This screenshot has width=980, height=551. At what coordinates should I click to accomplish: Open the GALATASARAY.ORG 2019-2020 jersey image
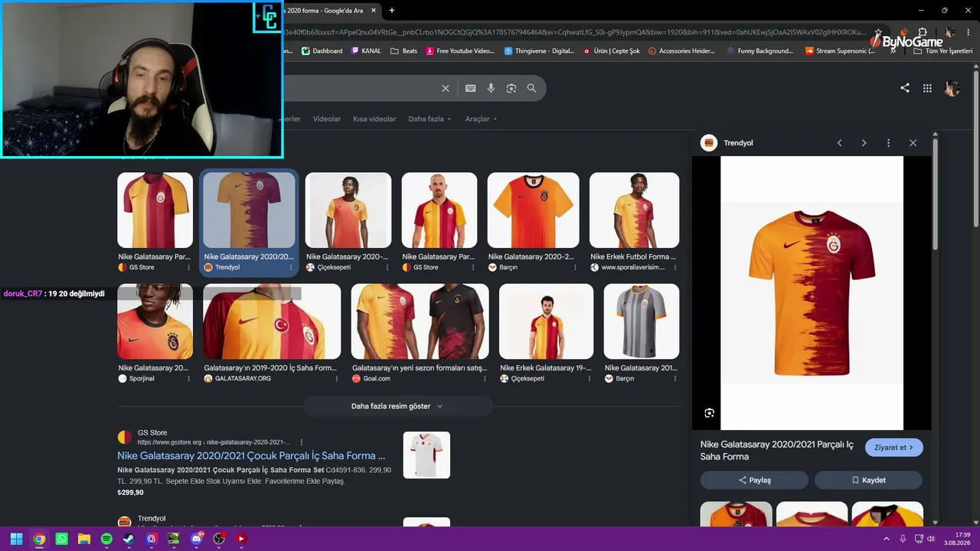(x=272, y=321)
